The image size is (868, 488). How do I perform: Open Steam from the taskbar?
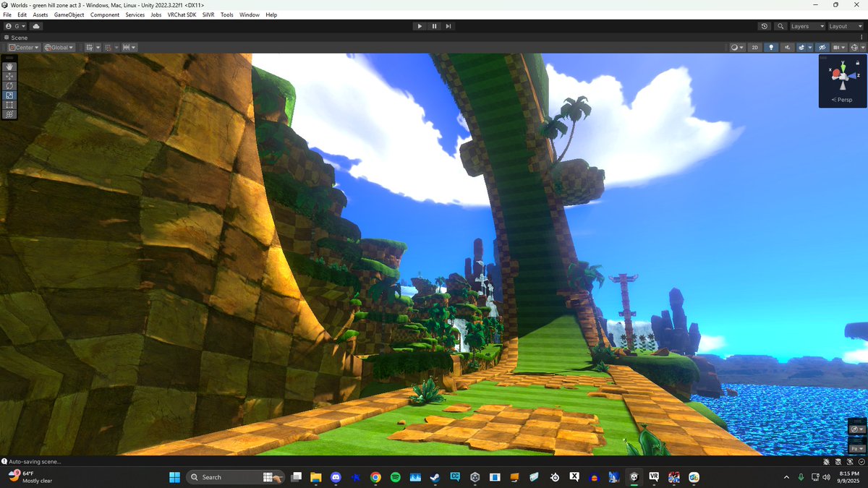pos(435,477)
